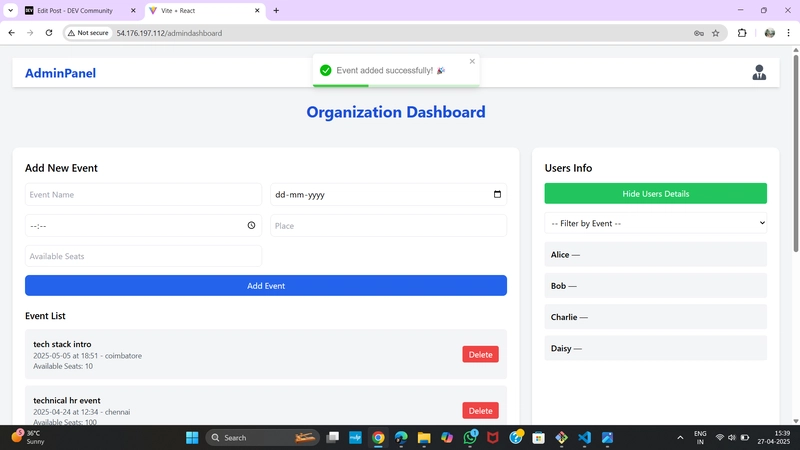Dismiss the 'Event added successfully' toast

coord(472,61)
